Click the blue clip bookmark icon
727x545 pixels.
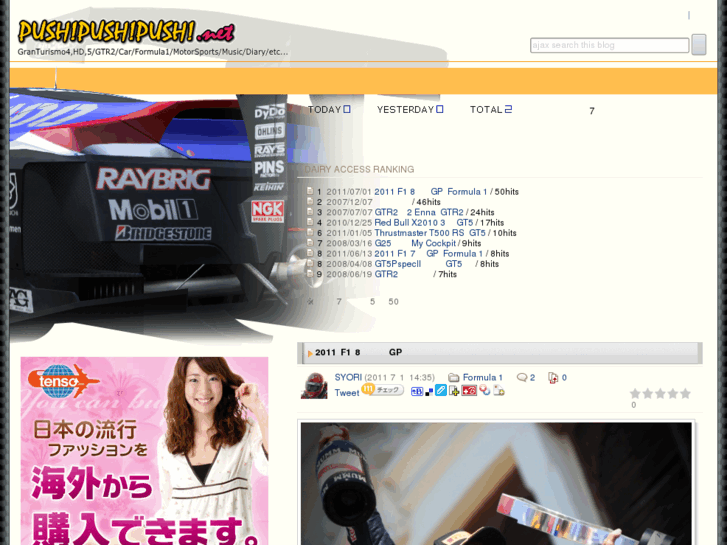[x=440, y=391]
